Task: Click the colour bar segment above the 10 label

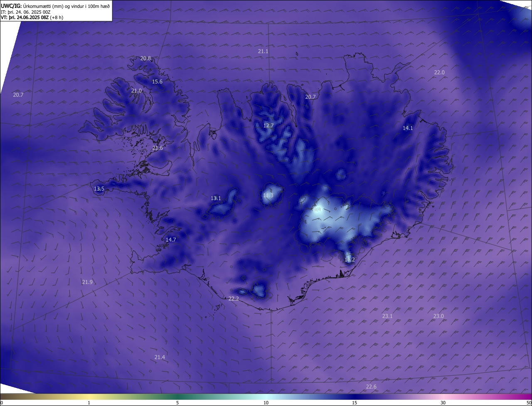Action: pos(266,396)
